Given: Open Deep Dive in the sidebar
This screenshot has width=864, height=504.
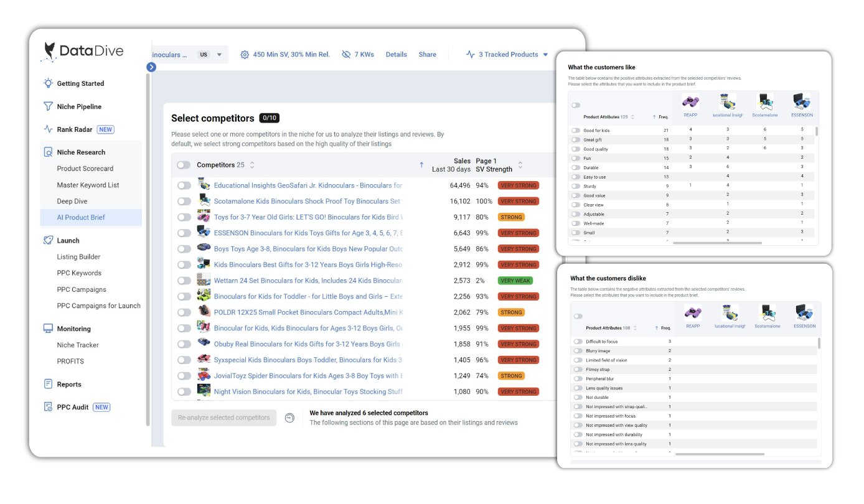Looking at the screenshot, I should [72, 201].
